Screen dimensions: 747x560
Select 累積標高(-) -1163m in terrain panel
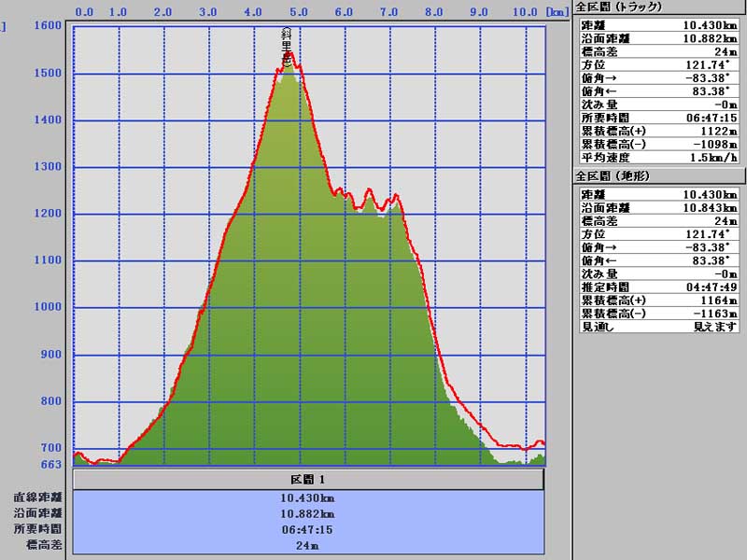[x=658, y=314]
